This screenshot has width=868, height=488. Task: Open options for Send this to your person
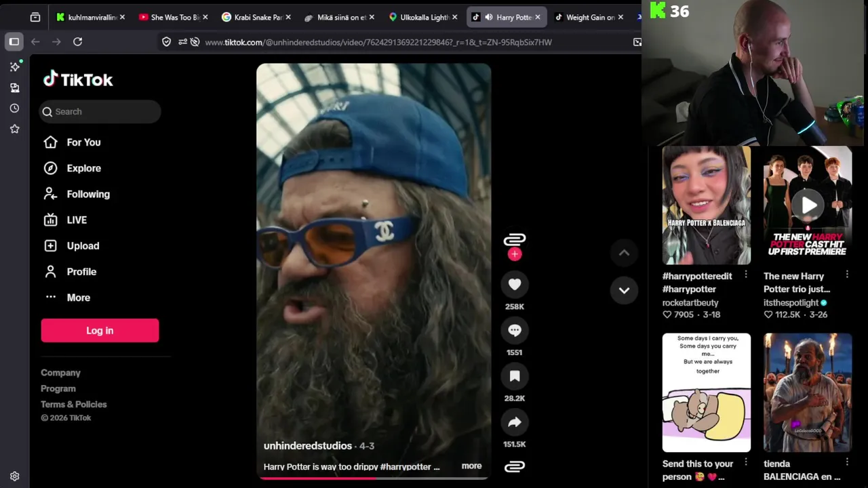(746, 462)
